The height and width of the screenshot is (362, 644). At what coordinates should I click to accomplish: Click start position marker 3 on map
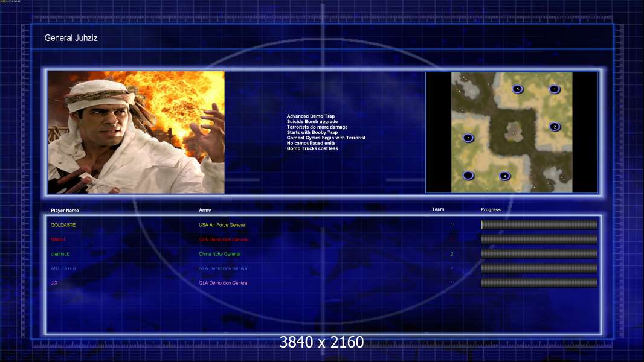point(468,138)
